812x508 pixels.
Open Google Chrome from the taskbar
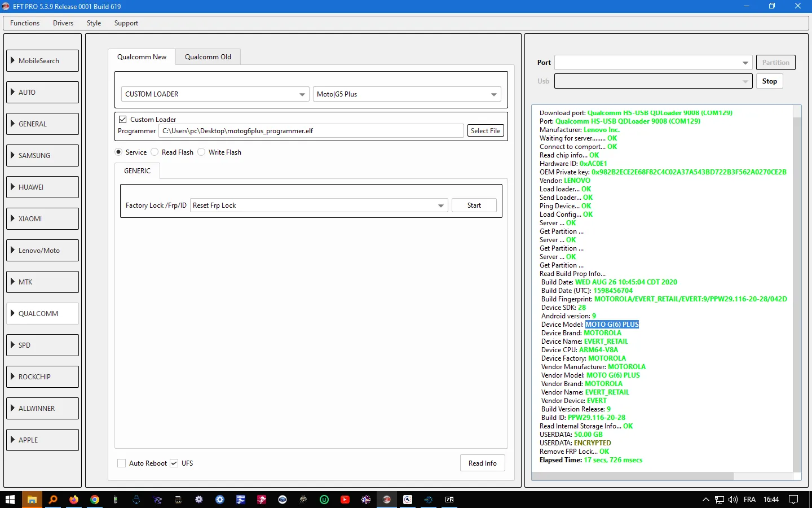(x=95, y=500)
